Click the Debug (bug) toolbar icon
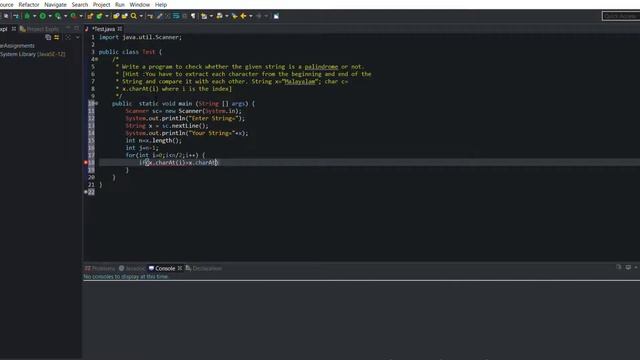The image size is (640, 360). pyautogui.click(x=27, y=16)
